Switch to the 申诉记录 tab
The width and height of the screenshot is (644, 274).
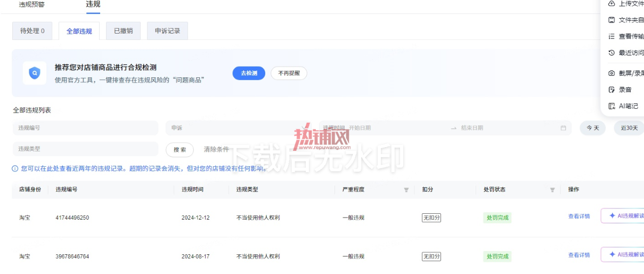pos(167,31)
